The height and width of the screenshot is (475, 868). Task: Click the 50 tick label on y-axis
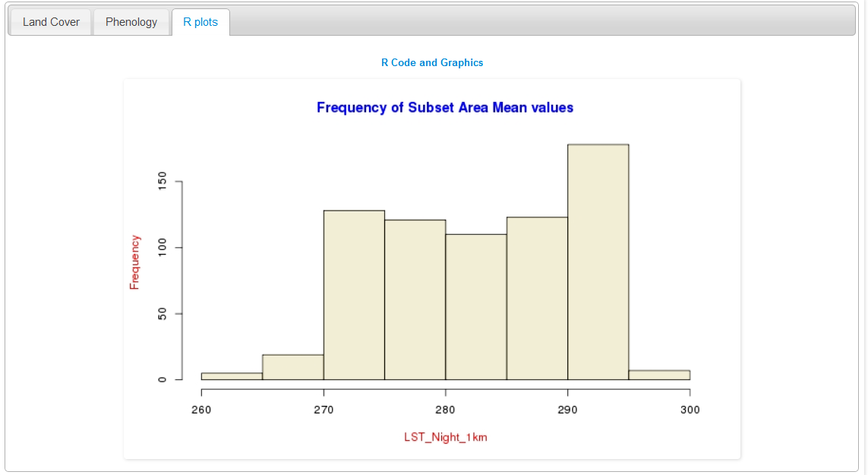click(161, 314)
